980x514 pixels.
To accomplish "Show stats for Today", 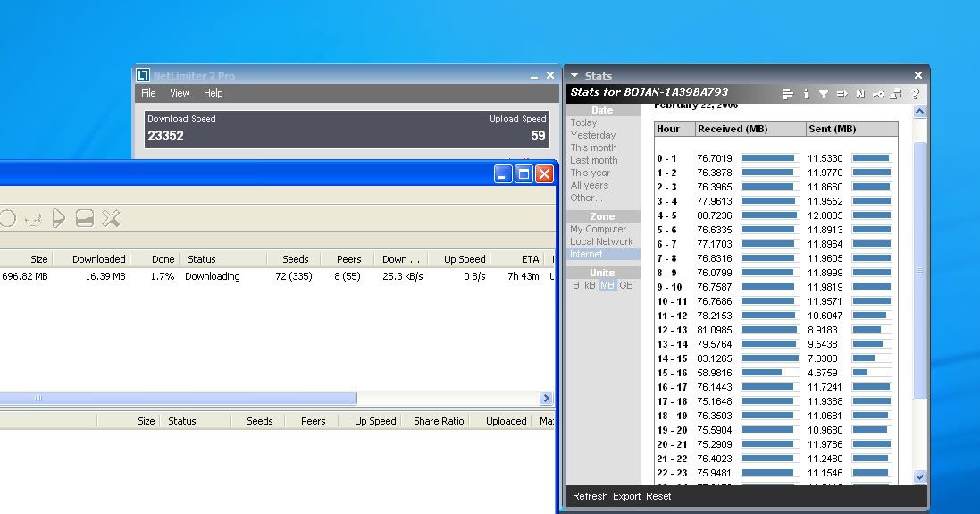I will coord(583,122).
